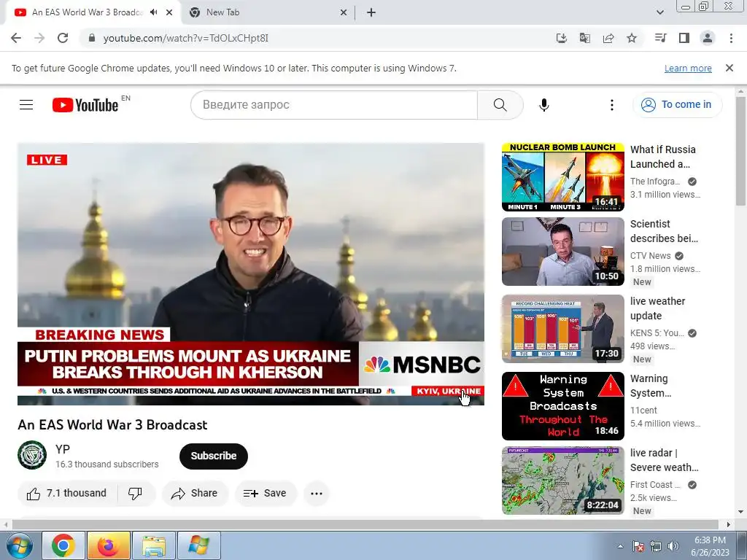Click the To come in sign-in button
Screen dimensions: 747x560
[x=677, y=105]
